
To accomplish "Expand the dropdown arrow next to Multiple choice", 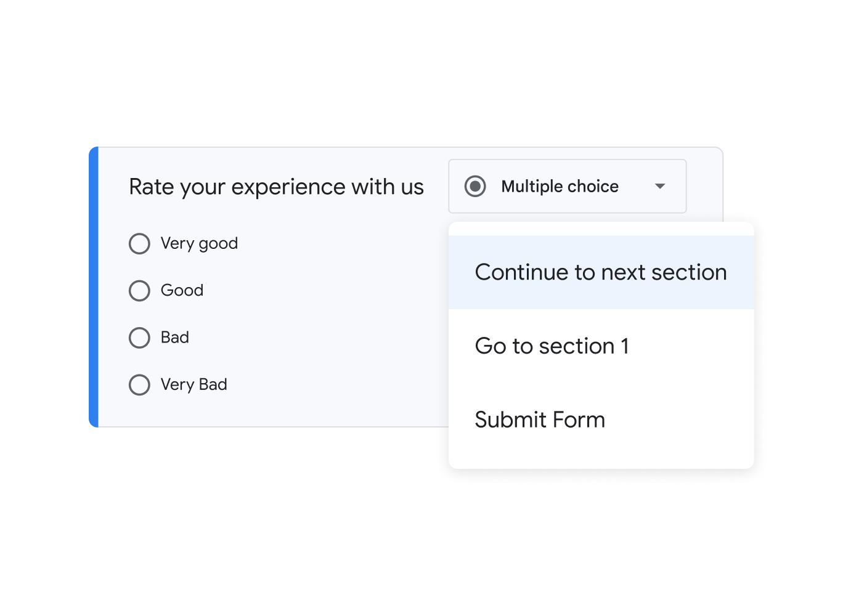I will coord(659,186).
